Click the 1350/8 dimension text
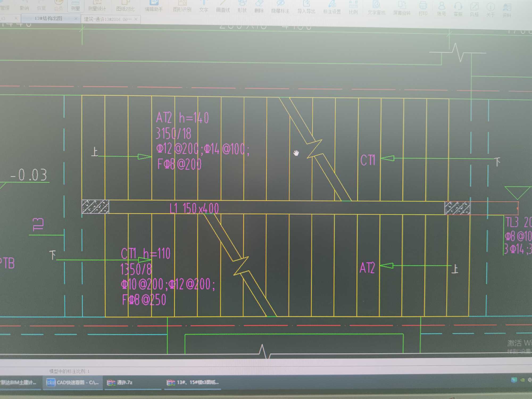This screenshot has width=532, height=399. pos(136,269)
